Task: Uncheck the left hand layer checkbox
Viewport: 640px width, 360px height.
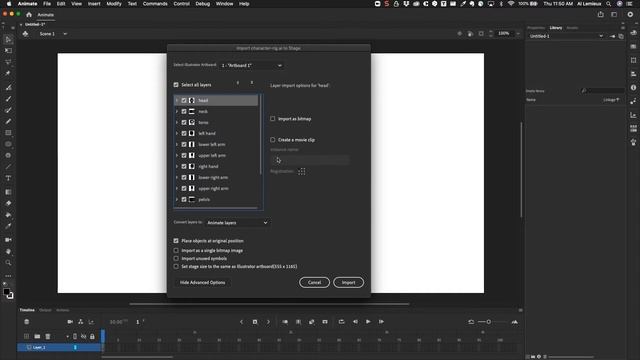Action: [x=184, y=133]
